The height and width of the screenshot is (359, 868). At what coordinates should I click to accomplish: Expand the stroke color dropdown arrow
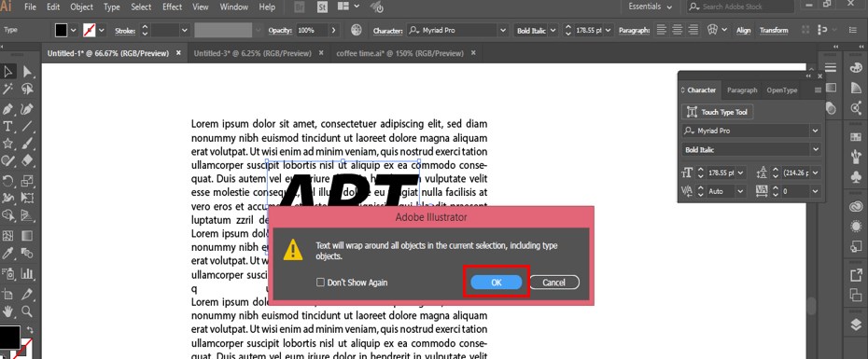pyautogui.click(x=102, y=31)
